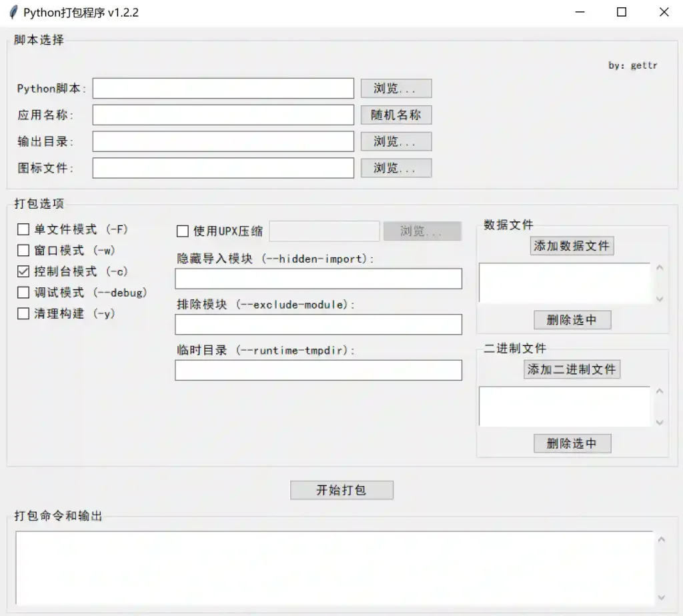Screen dimensions: 683x616
Task: Click the 添加数据文件 button
Action: pyautogui.click(x=572, y=246)
